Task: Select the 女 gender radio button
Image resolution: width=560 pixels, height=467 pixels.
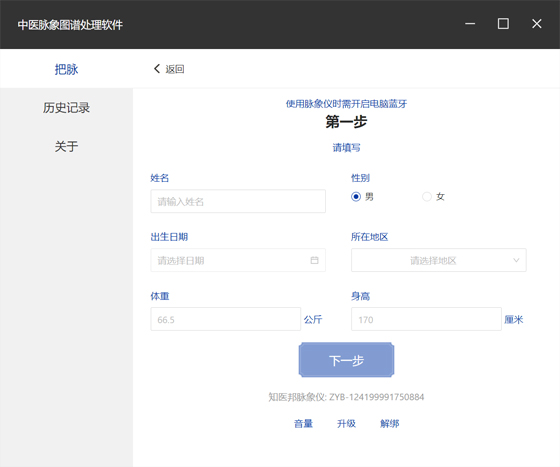Action: [427, 197]
